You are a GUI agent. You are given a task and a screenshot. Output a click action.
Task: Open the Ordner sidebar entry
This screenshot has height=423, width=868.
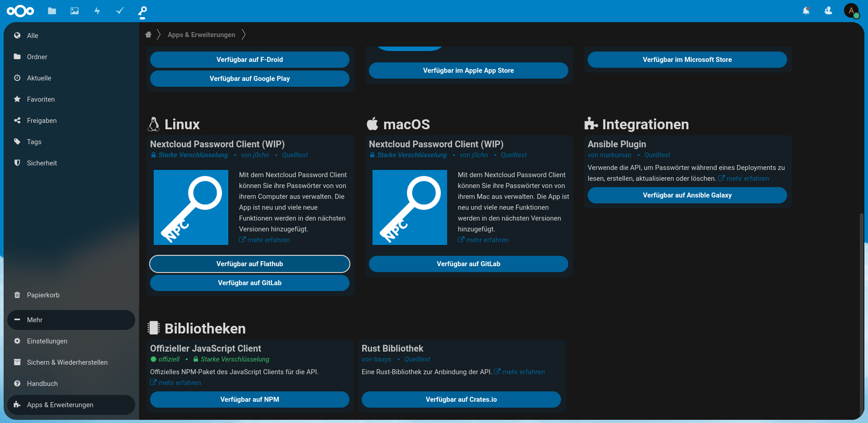[x=71, y=56]
